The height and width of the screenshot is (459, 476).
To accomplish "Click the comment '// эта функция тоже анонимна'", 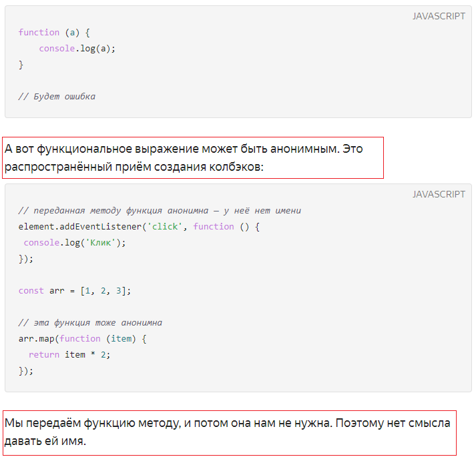I will pos(90,322).
